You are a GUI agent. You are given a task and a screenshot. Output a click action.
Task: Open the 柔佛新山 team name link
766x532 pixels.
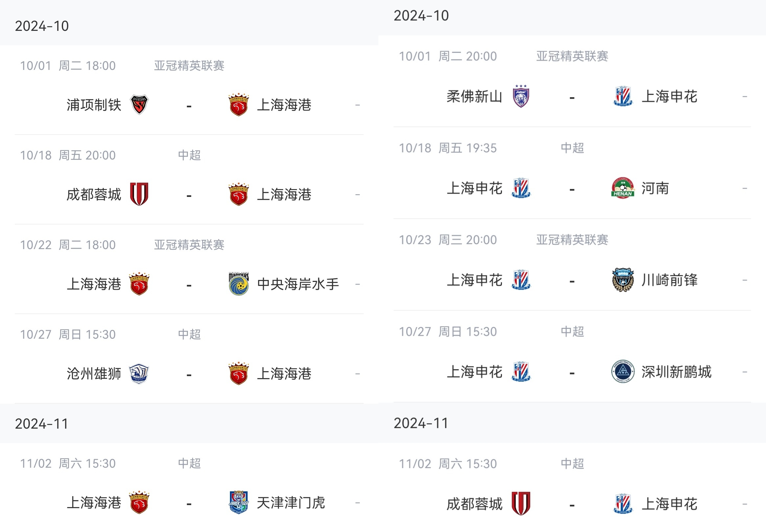pyautogui.click(x=474, y=96)
